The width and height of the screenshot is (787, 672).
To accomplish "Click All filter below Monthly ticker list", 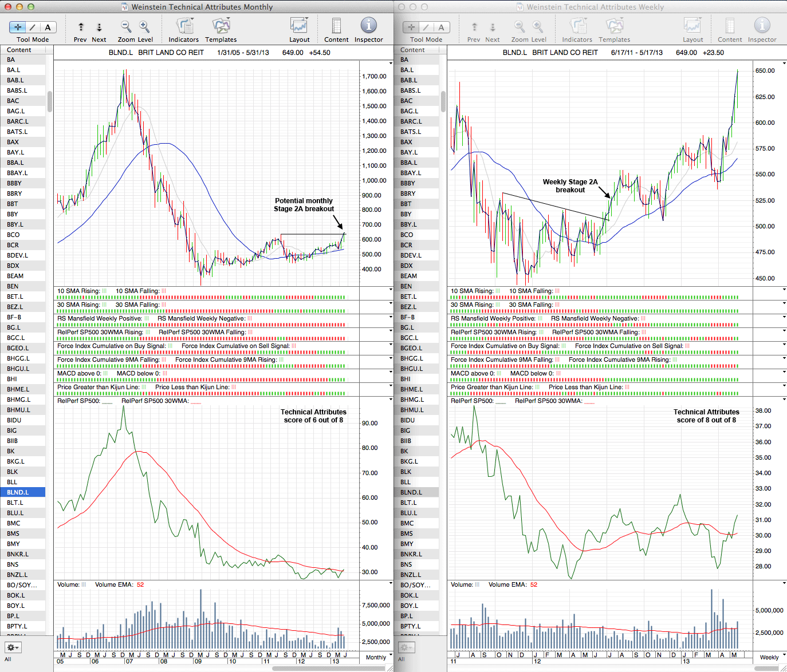I will click(8, 659).
